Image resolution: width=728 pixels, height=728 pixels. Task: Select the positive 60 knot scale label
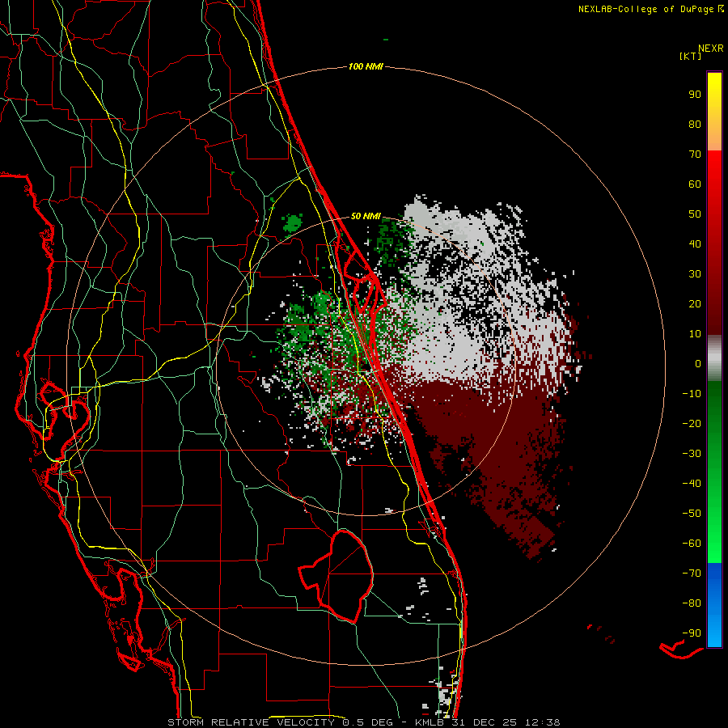pyautogui.click(x=695, y=184)
